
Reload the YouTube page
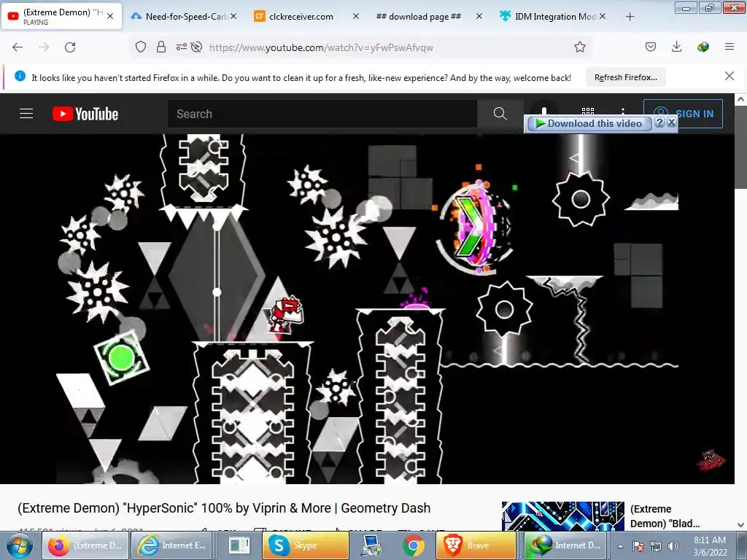click(x=70, y=47)
